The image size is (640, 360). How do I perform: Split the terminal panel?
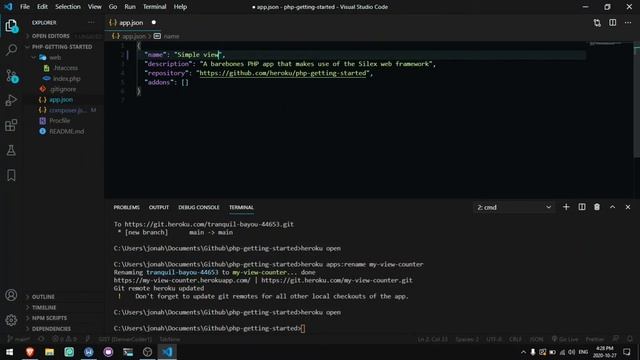click(x=582, y=207)
